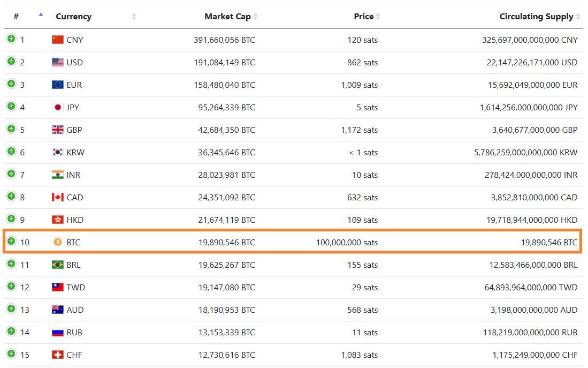Click the United States flag icon
Screen dimensions: 588x368
coord(57,62)
